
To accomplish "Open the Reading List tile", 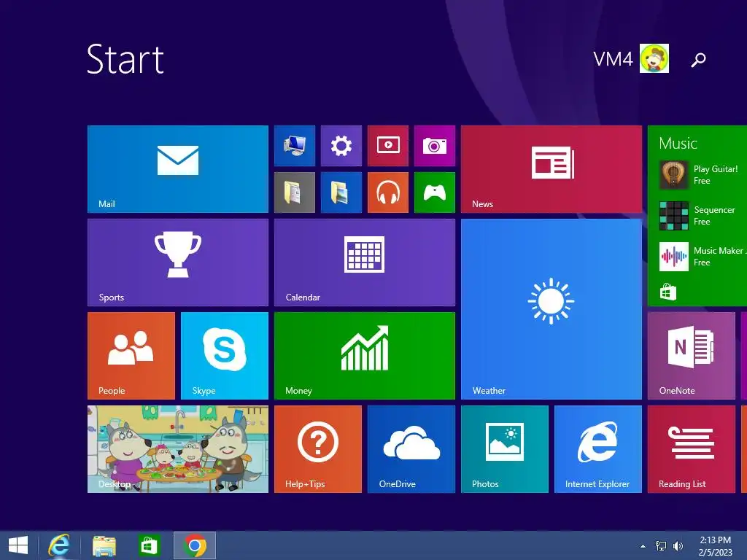I will tap(692, 449).
